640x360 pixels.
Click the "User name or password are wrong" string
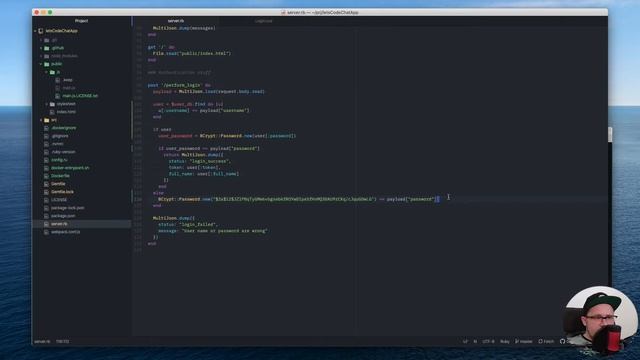pos(224,231)
